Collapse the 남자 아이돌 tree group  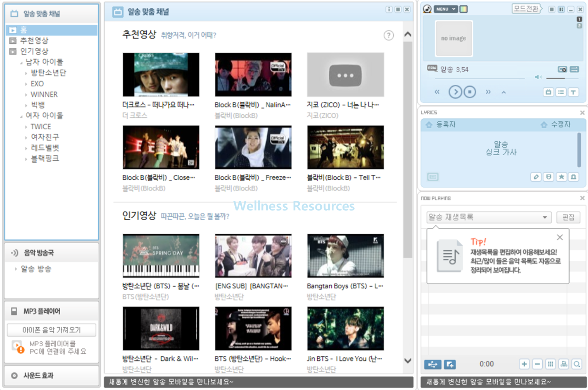click(21, 63)
